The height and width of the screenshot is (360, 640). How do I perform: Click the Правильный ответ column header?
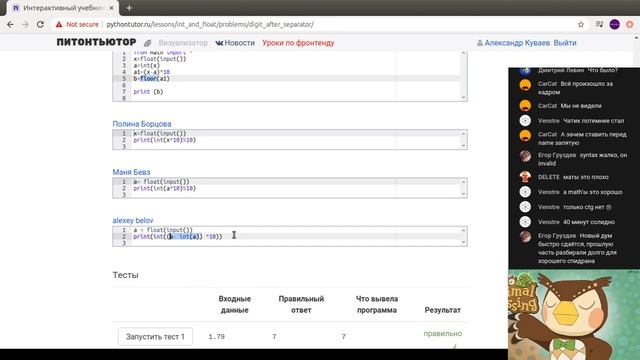click(x=301, y=304)
